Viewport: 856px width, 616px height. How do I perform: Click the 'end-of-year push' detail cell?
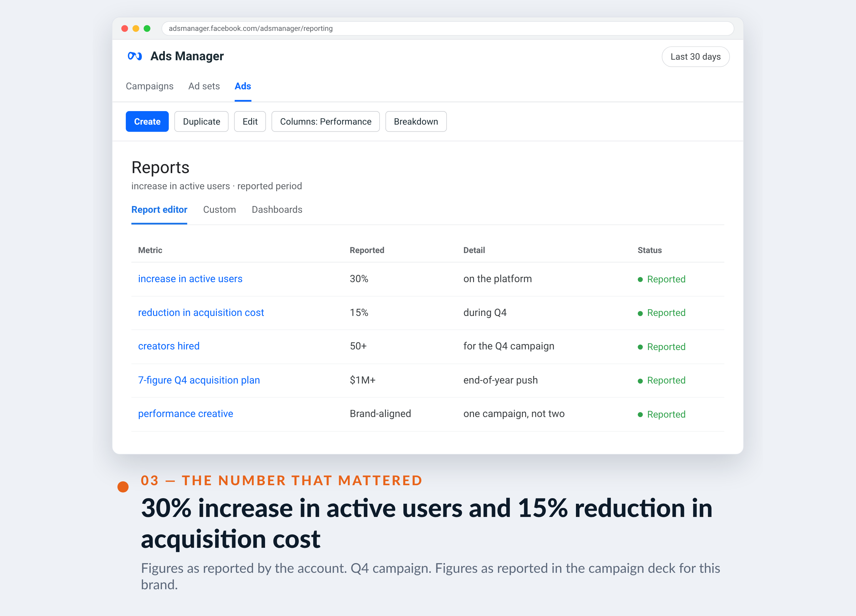[x=500, y=380]
